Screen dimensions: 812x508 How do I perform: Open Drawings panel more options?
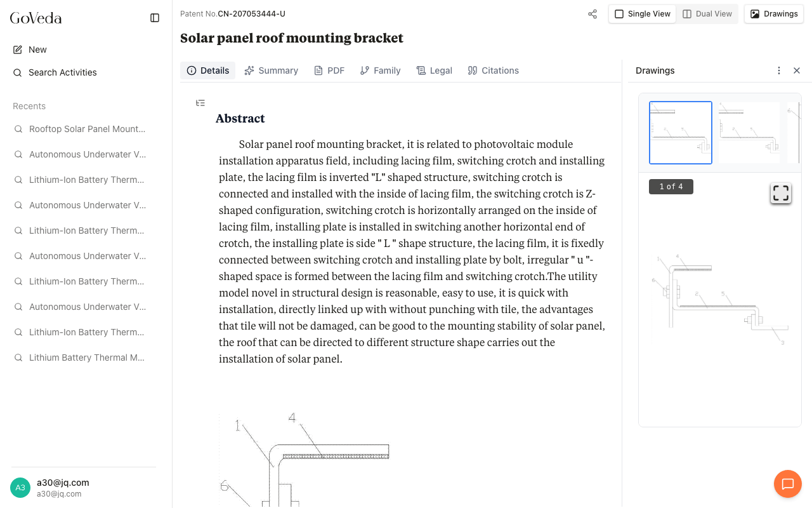point(779,70)
